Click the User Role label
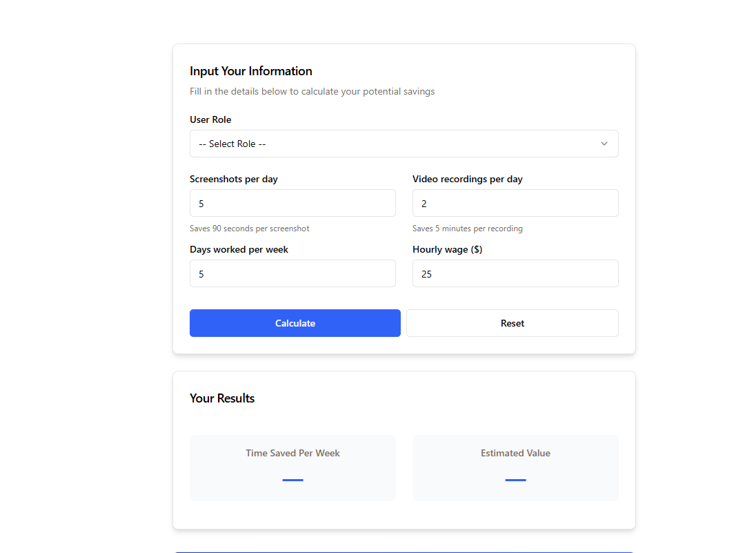The width and height of the screenshot is (756, 553). (210, 119)
